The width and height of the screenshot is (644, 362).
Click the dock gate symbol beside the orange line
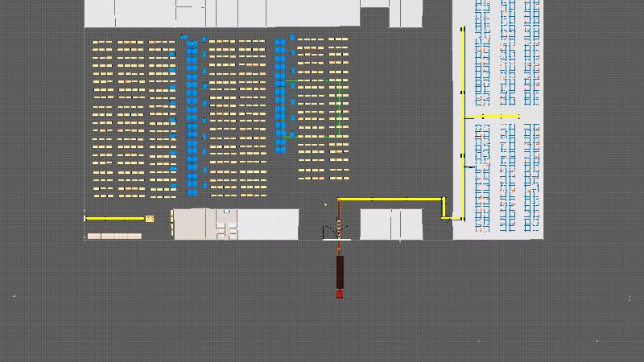coord(330,232)
